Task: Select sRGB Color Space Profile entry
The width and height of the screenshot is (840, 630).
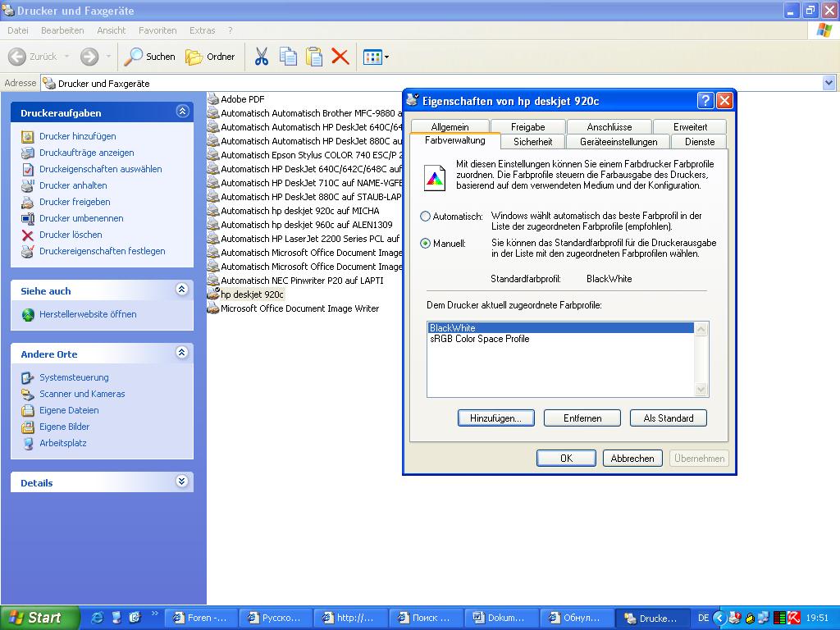Action: (x=479, y=339)
